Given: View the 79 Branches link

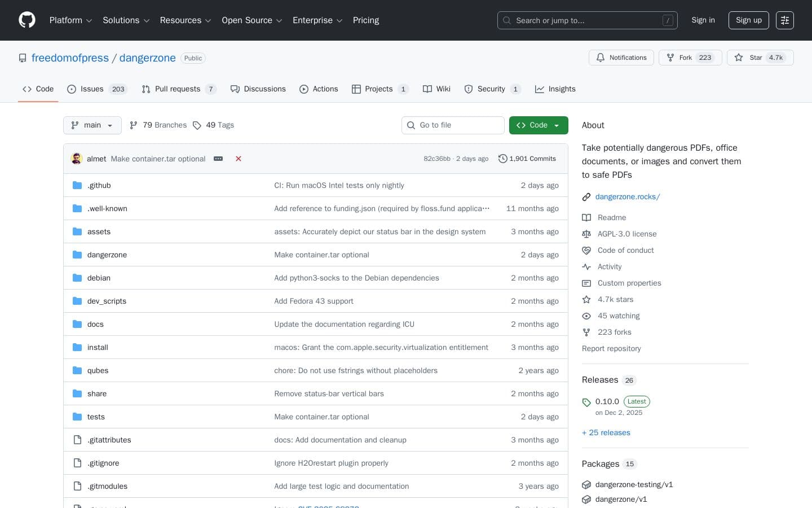Looking at the screenshot, I should click(158, 125).
